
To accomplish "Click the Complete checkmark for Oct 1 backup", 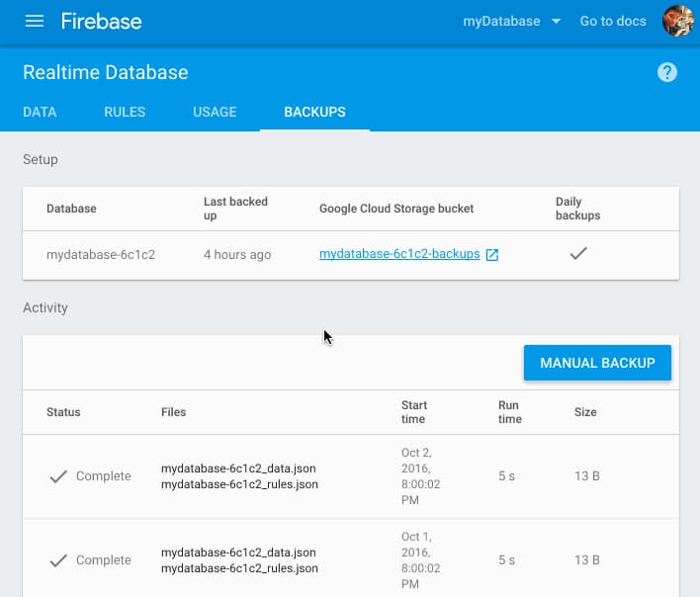I will tap(58, 560).
